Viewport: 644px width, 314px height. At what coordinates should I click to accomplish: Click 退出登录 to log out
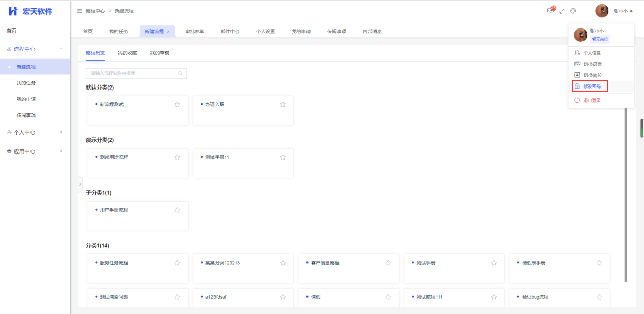point(592,100)
